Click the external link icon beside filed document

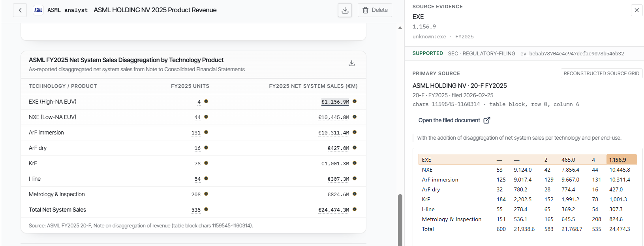coord(487,120)
